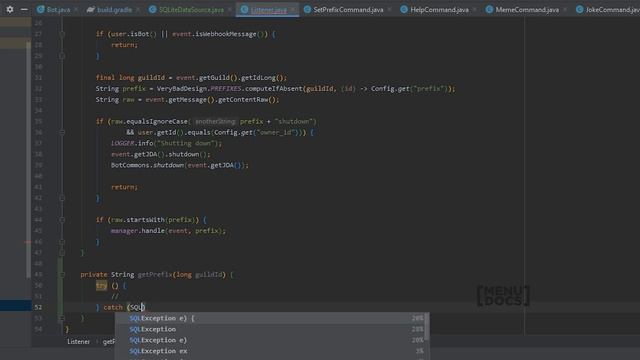
Task: Click on 'computeIfAbsent' in the prefix line
Action: [x=273, y=89]
